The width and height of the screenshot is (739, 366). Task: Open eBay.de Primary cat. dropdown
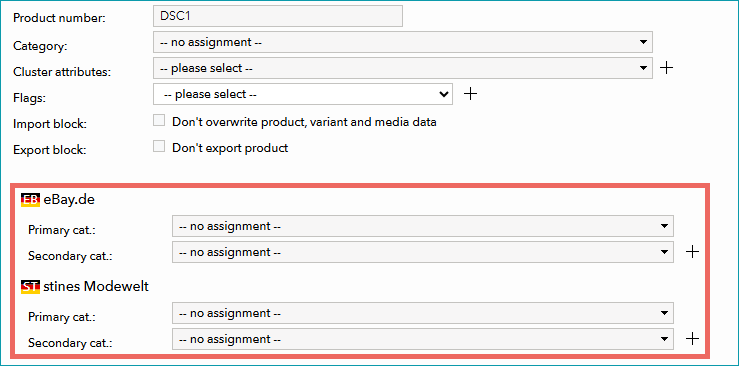click(x=423, y=226)
